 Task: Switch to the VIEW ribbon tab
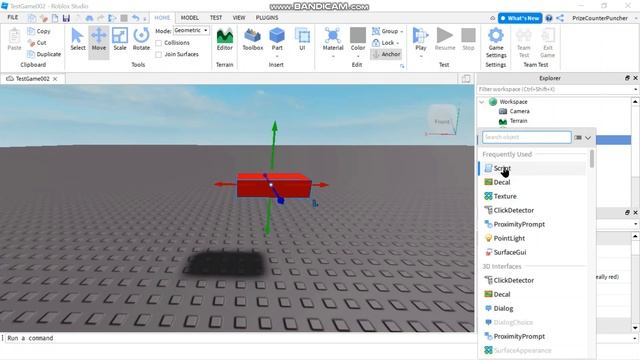[239, 18]
